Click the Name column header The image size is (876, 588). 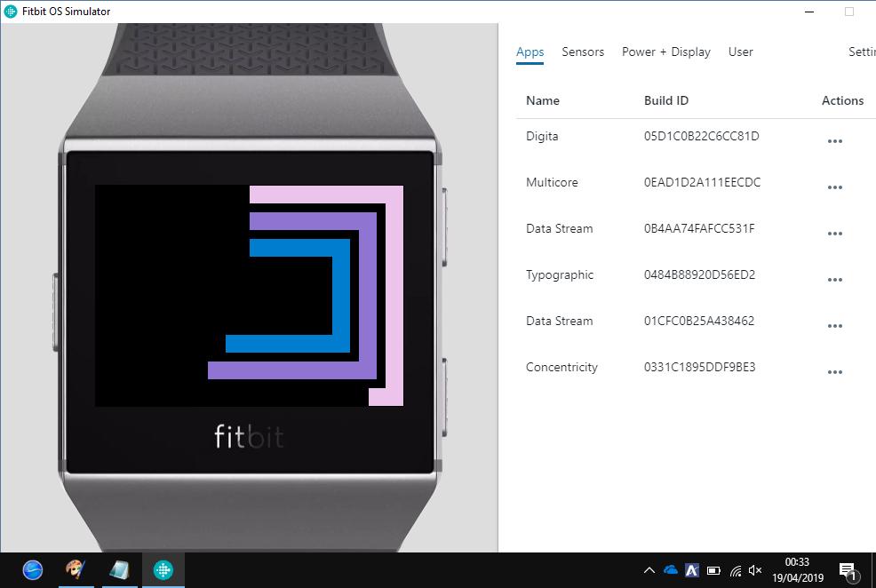(543, 100)
